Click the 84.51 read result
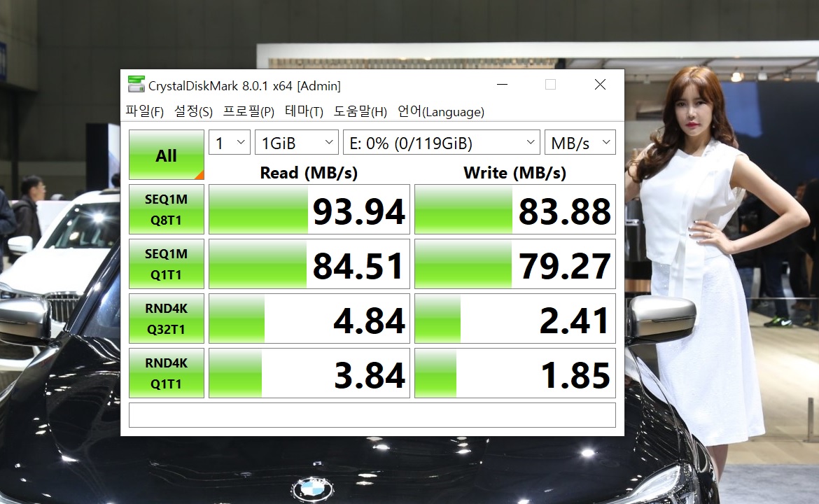The height and width of the screenshot is (504, 819). point(309,264)
